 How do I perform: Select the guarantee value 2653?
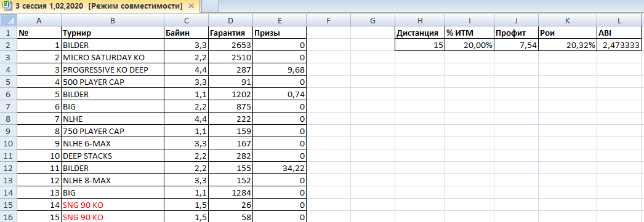230,45
